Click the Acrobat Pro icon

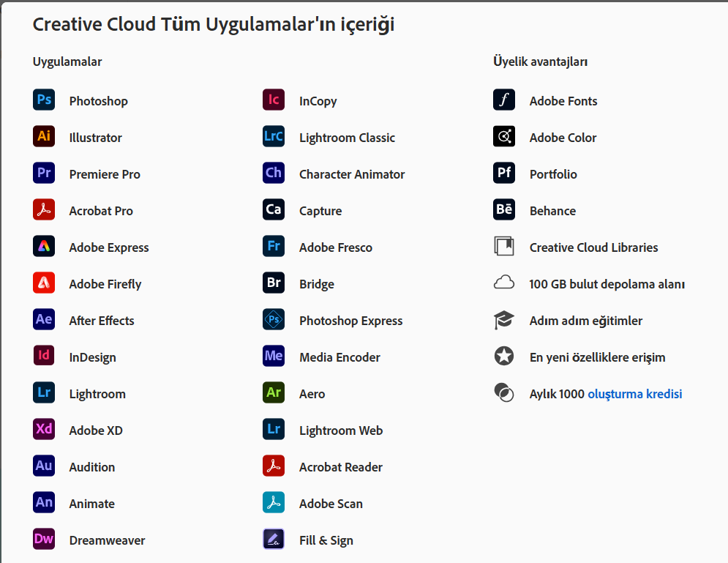coord(44,209)
